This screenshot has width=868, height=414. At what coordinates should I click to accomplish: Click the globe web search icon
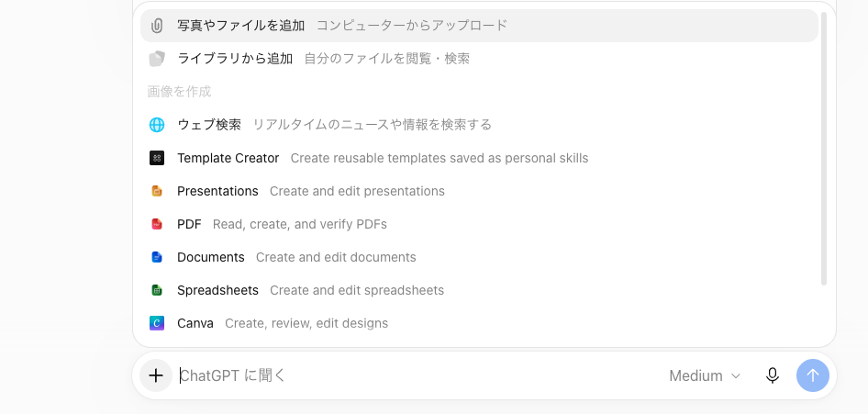tap(157, 125)
